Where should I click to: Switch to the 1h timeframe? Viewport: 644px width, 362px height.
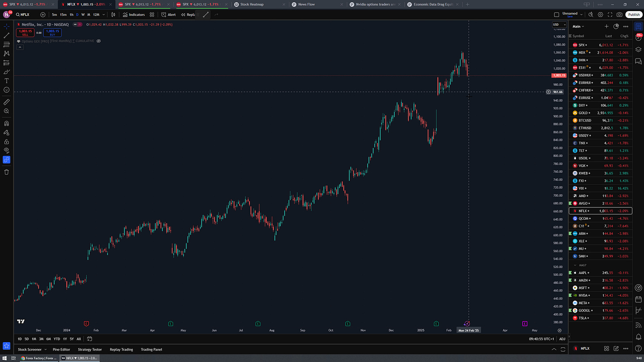tap(72, 15)
